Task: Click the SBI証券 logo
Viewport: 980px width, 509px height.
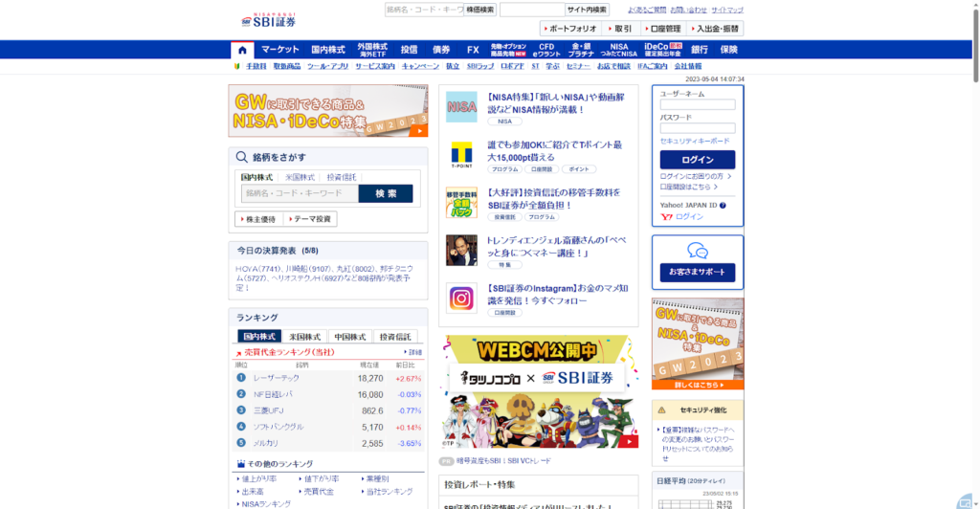Action: pyautogui.click(x=269, y=20)
